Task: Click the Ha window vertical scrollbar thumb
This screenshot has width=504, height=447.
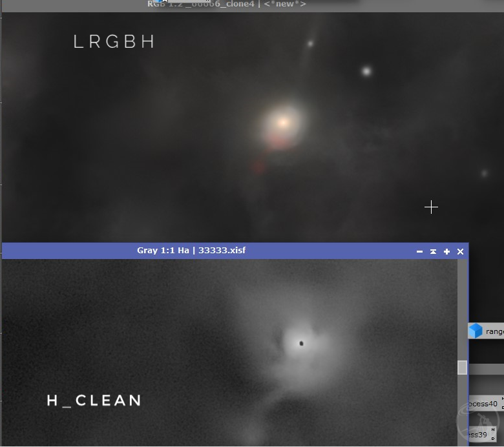Action: pos(462,368)
